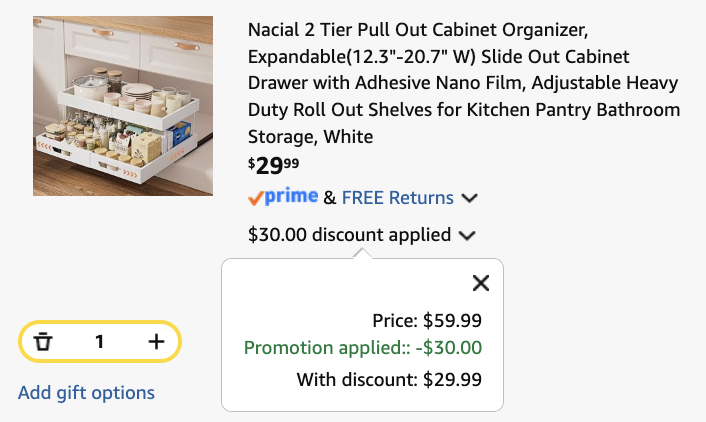This screenshot has height=422, width=706.
Task: View the cabinet organizer product thumbnail
Action: [123, 106]
